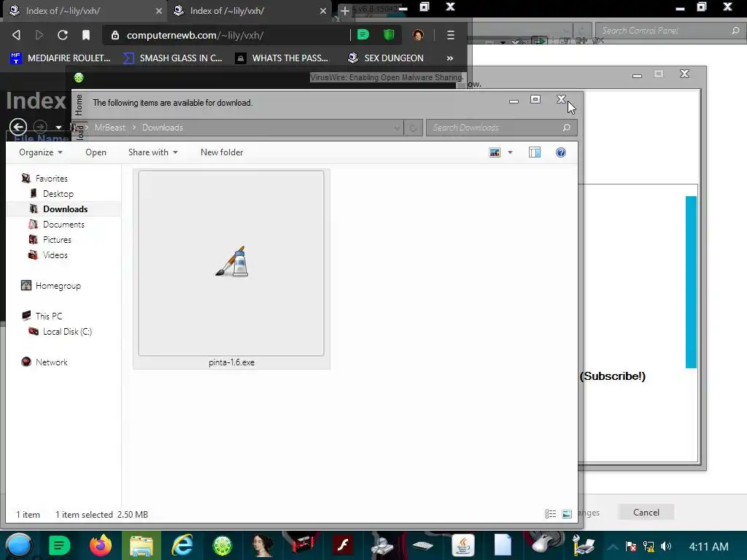Show more bookmarks with the double chevron
747x560 pixels.
point(449,58)
